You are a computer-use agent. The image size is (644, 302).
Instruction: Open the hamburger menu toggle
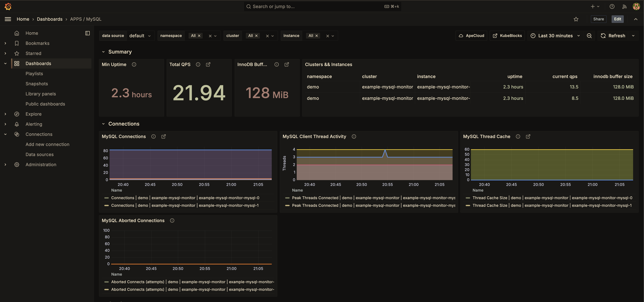(8, 19)
